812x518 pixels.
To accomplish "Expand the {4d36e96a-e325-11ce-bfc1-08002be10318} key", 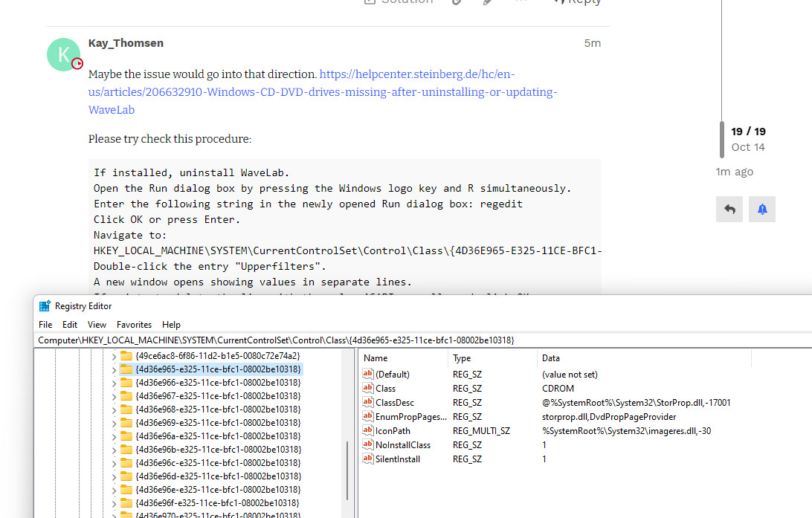I will [114, 437].
